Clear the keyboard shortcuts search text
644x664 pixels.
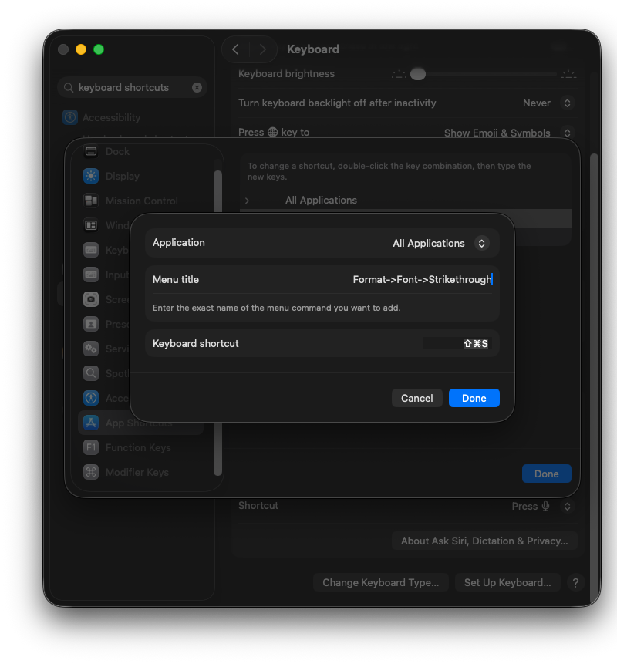click(197, 88)
